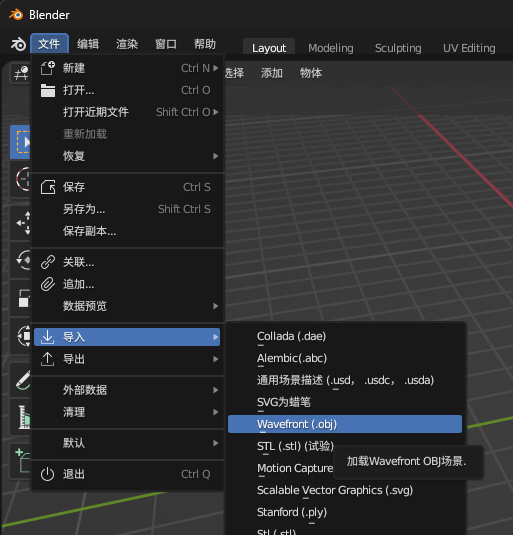Import a Collada (.dae) file

(x=345, y=336)
